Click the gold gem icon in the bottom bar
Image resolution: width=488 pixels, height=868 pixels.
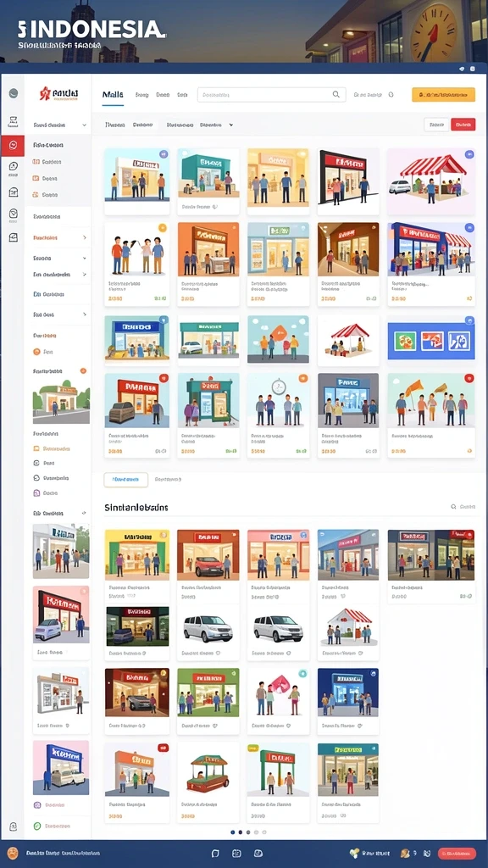click(354, 854)
